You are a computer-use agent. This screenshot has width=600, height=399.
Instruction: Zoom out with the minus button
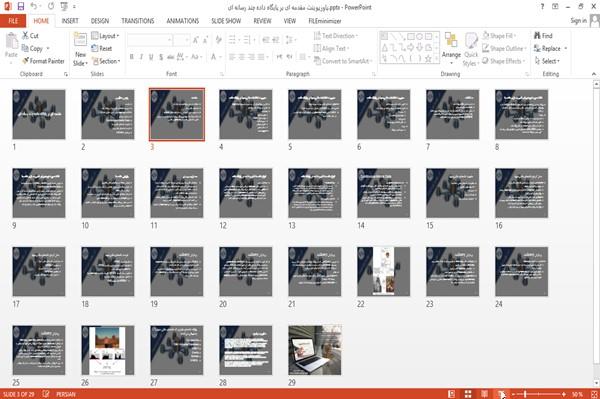coord(514,394)
